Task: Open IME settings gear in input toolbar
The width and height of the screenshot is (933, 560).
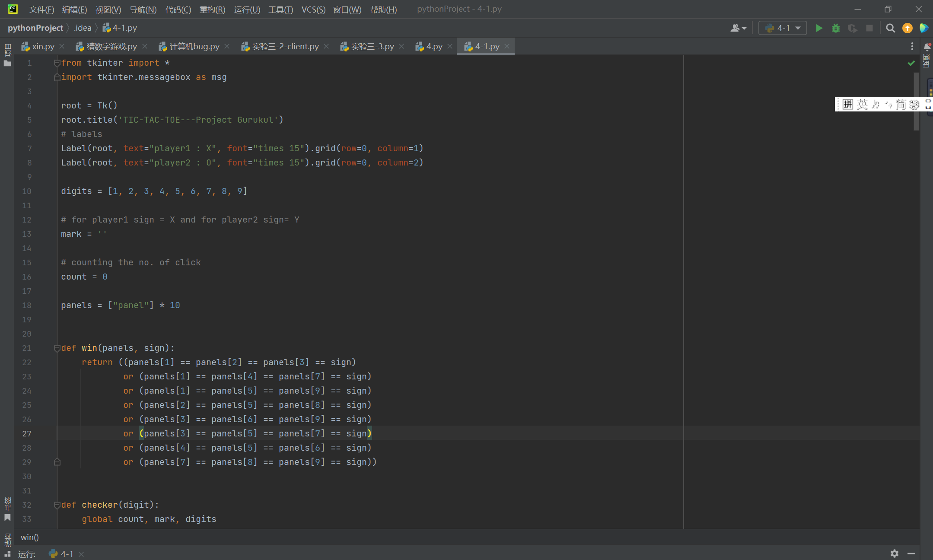Action: [x=914, y=105]
